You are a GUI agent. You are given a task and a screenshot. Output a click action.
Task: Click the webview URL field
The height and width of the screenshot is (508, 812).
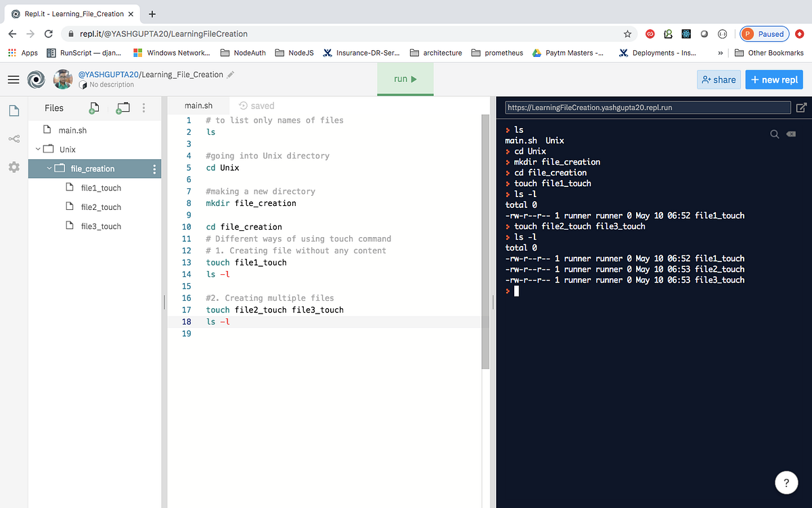646,107
